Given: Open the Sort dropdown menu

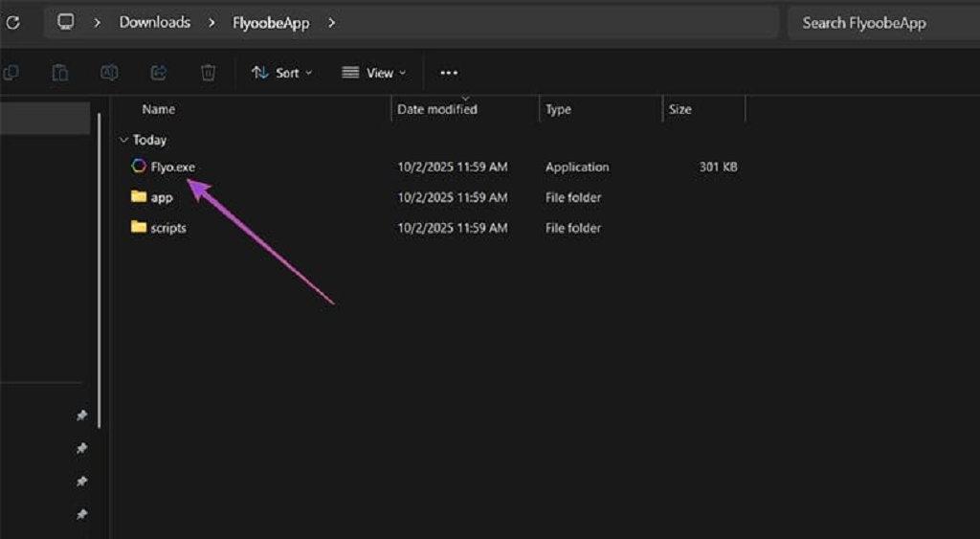Looking at the screenshot, I should tap(281, 73).
